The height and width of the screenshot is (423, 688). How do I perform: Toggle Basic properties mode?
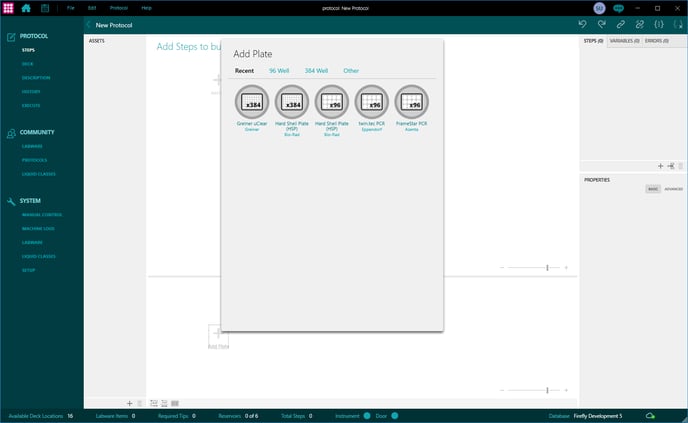coord(653,189)
